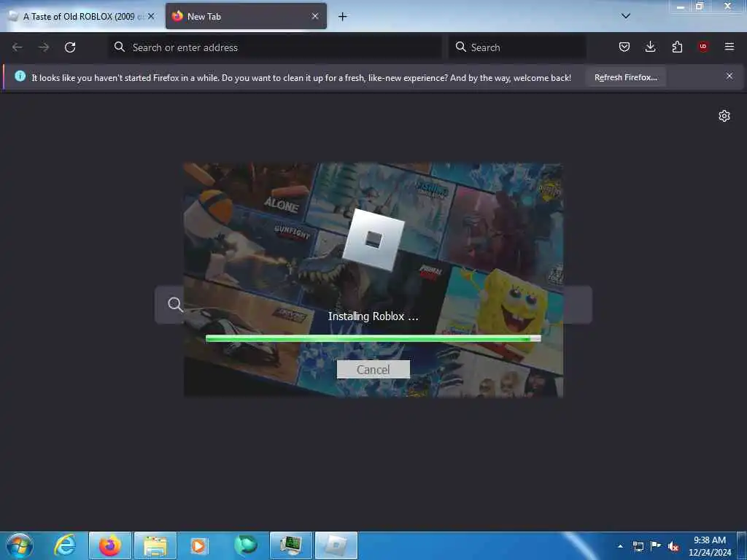
Task: Select the New Tab tab
Action: (x=246, y=16)
